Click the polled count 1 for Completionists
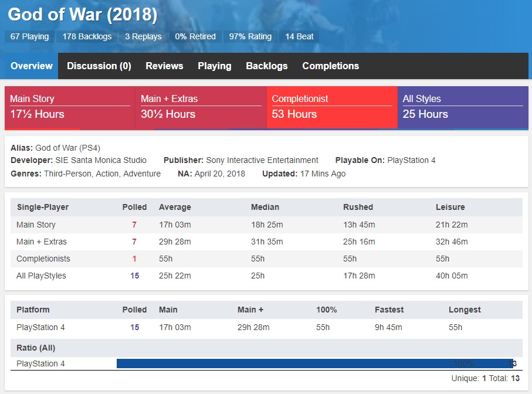Viewport: 532px width, 394px height. point(134,259)
